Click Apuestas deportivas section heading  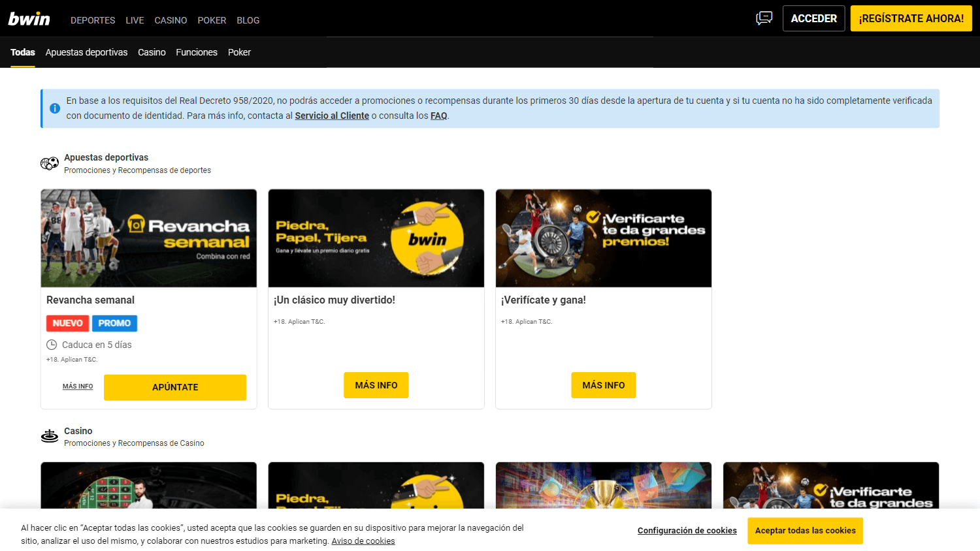(x=106, y=157)
